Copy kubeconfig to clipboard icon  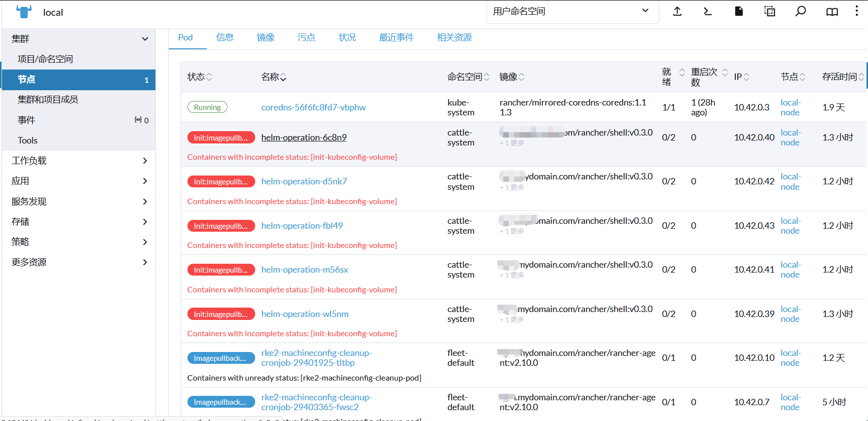point(769,11)
